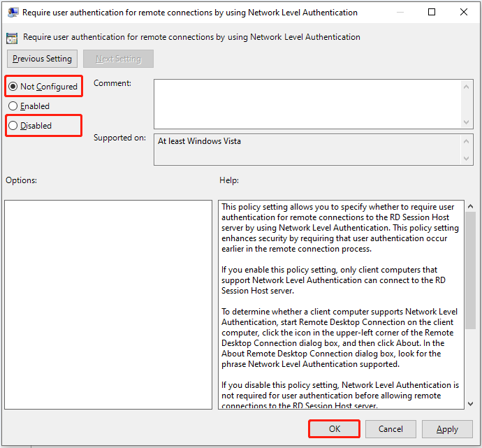482x448 pixels.
Task: Go to Previous Setting
Action: click(x=43, y=59)
